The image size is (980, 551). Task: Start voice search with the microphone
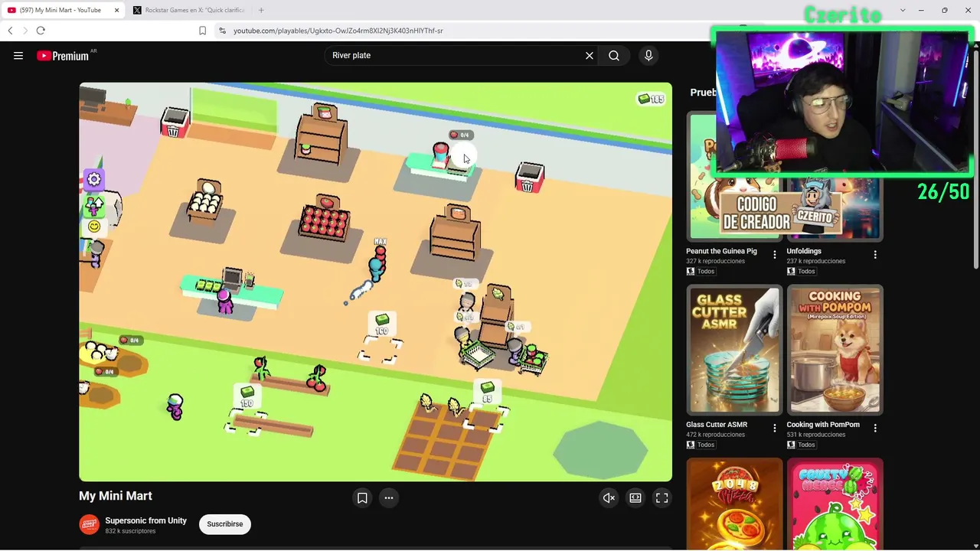pyautogui.click(x=648, y=55)
